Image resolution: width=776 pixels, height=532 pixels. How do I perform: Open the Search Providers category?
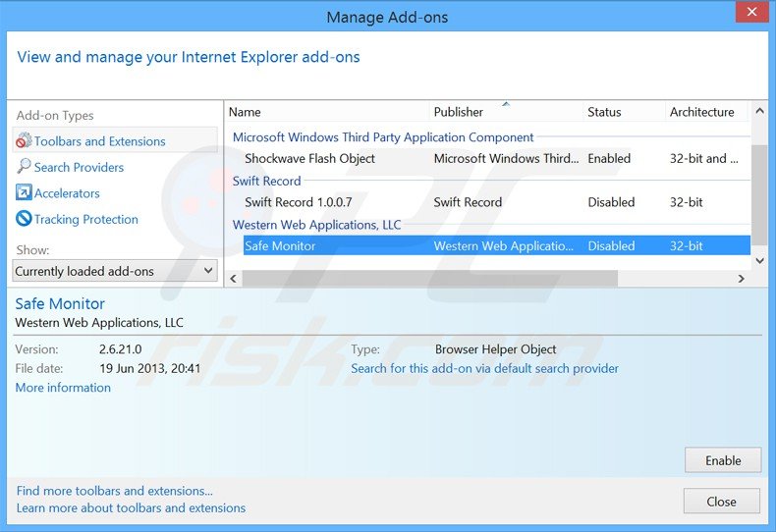coord(79,167)
